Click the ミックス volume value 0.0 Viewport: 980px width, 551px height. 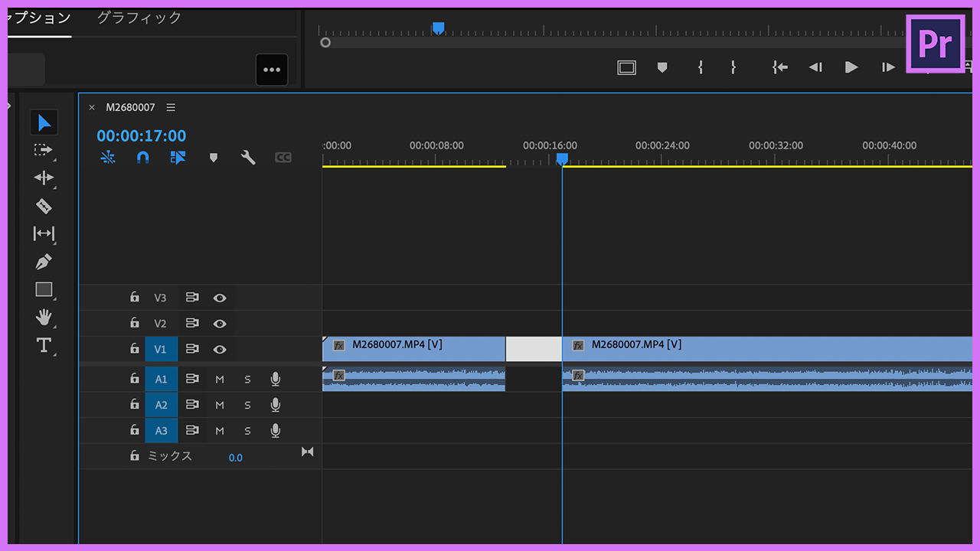(236, 458)
